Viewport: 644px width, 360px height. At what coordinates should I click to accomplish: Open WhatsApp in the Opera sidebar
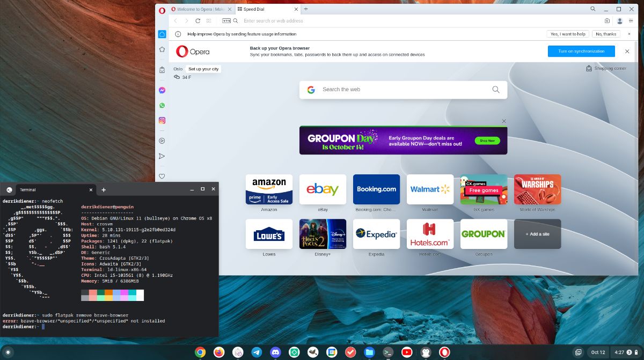click(x=162, y=105)
